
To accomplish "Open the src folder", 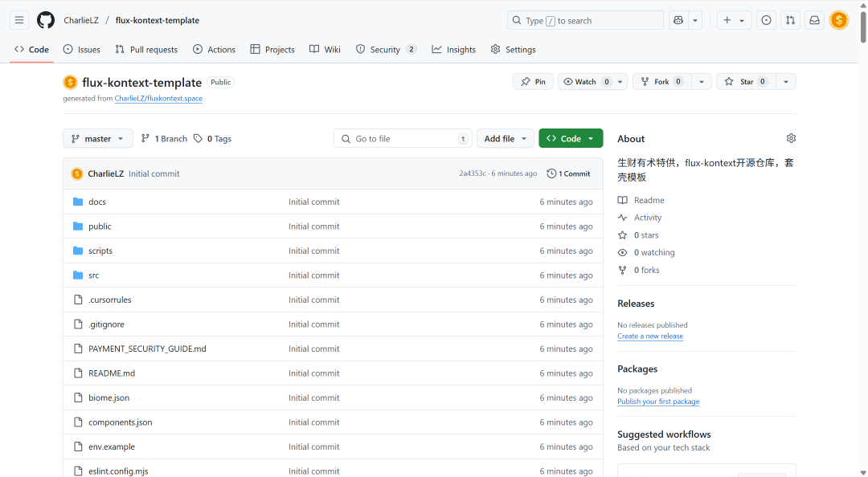I will (x=93, y=275).
